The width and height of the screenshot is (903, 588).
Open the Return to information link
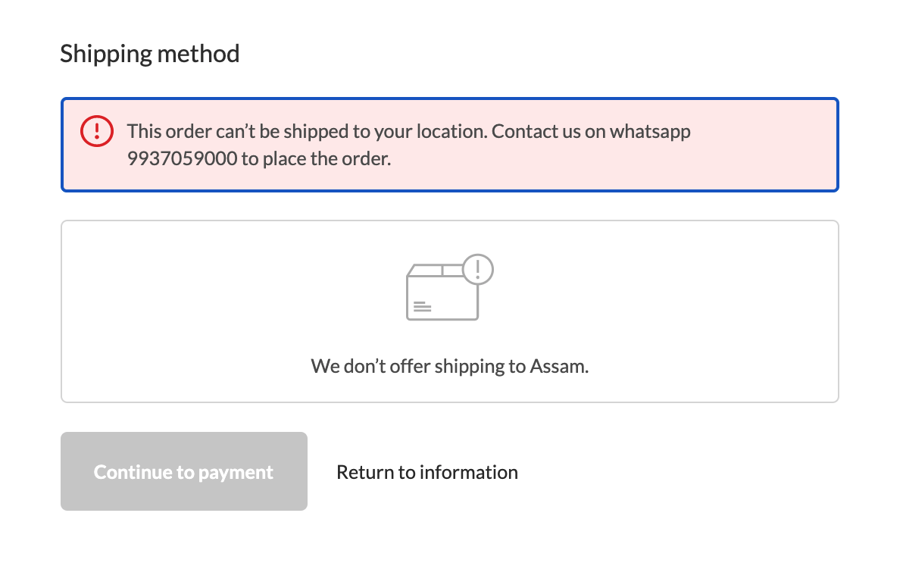(x=427, y=472)
